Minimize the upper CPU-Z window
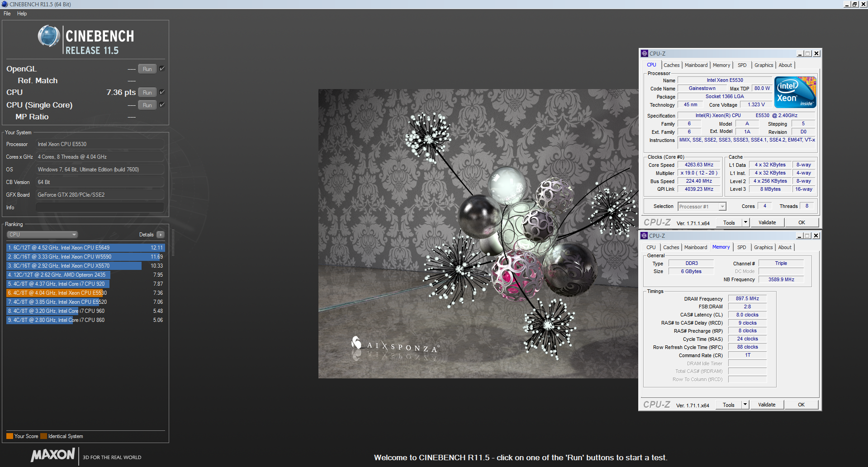Image resolution: width=868 pixels, height=467 pixels. (800, 53)
